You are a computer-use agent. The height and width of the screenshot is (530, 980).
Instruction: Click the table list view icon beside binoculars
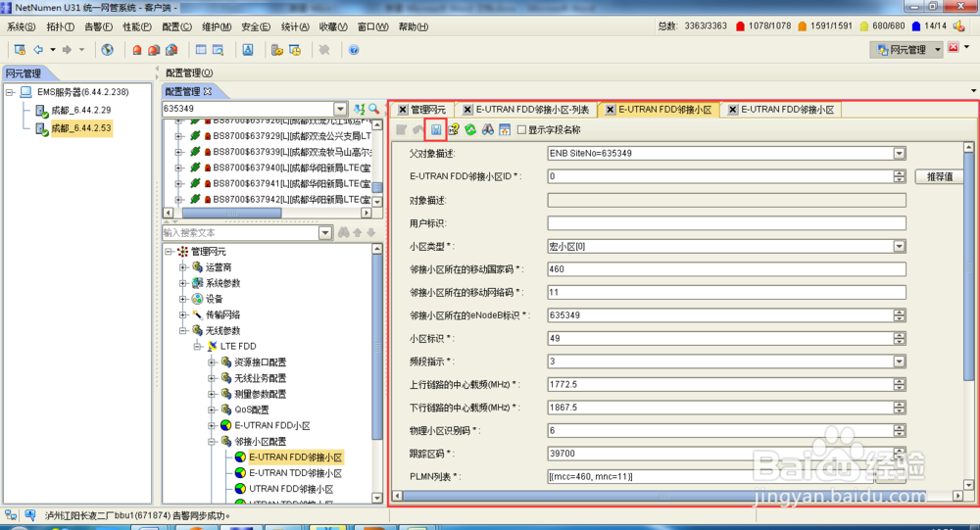coord(505,130)
